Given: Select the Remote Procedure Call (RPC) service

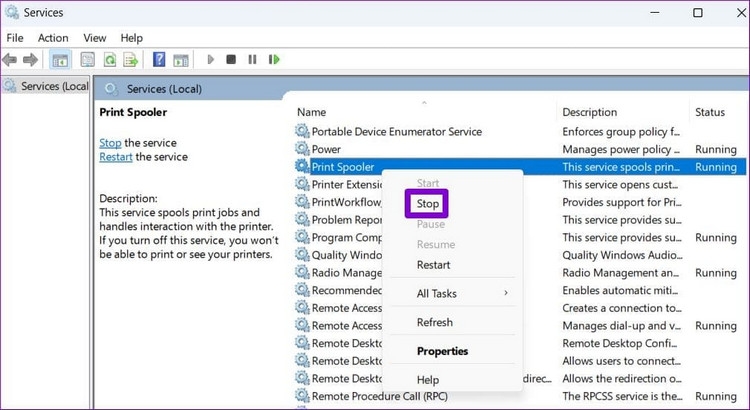Looking at the screenshot, I should pos(380,397).
